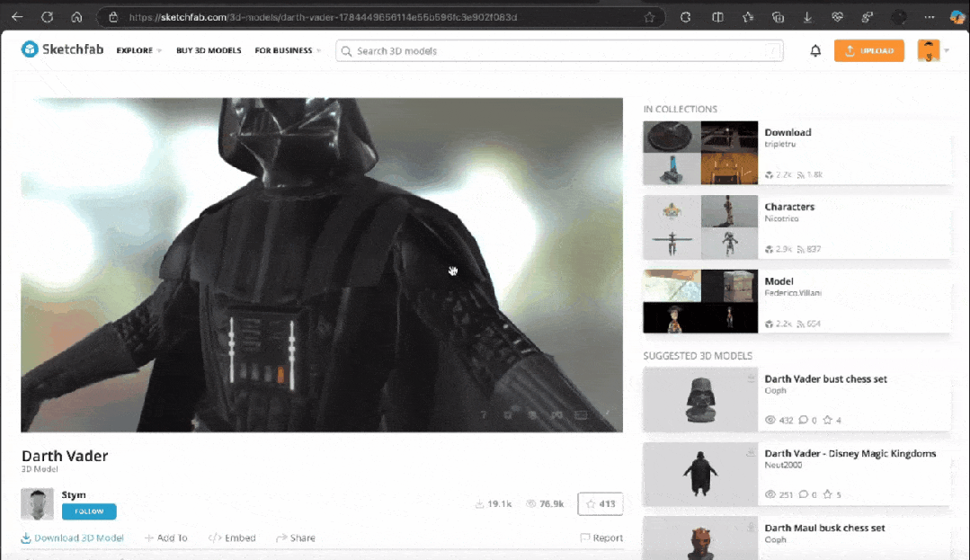This screenshot has height=560, width=970.
Task: Open the user avatar dropdown
Action: tap(933, 50)
